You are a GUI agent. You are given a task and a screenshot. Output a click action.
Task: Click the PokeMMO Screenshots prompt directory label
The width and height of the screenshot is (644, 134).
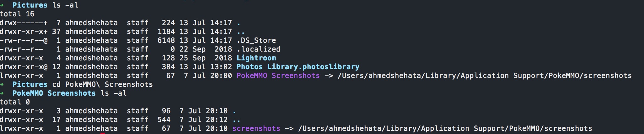[x=54, y=93]
